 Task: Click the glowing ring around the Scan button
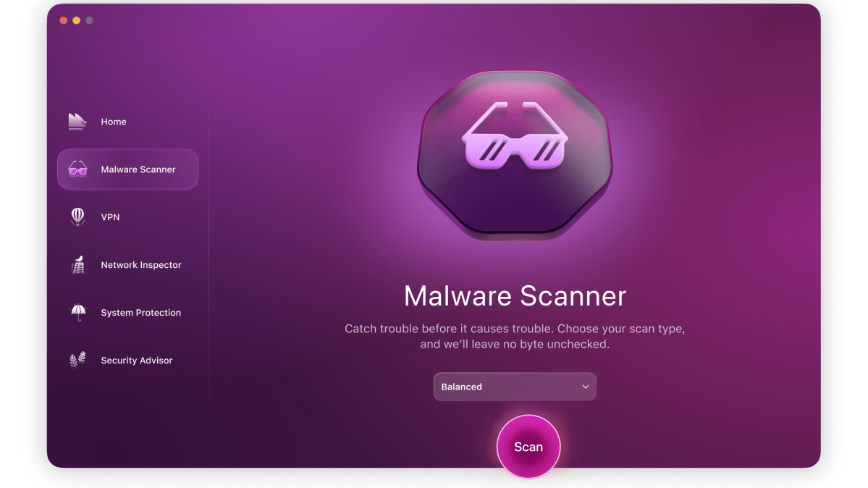528,418
